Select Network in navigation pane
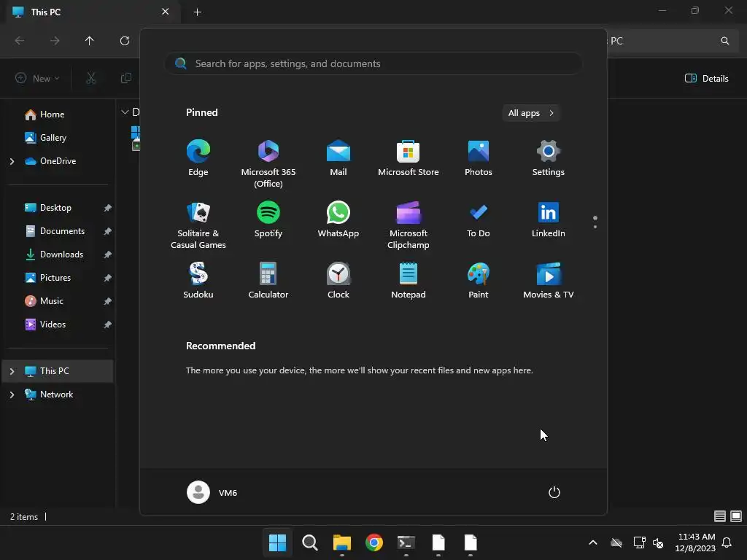The height and width of the screenshot is (560, 747). [56, 394]
